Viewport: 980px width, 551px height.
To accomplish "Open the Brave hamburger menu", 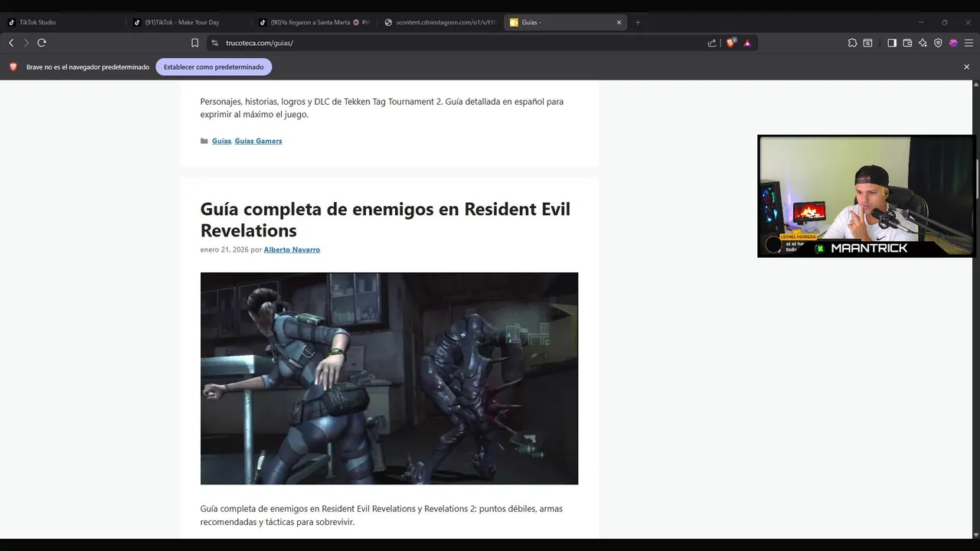I will click(969, 43).
